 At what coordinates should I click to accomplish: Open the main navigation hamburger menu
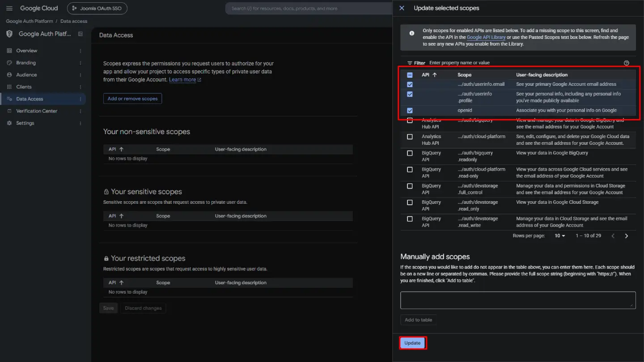(9, 8)
